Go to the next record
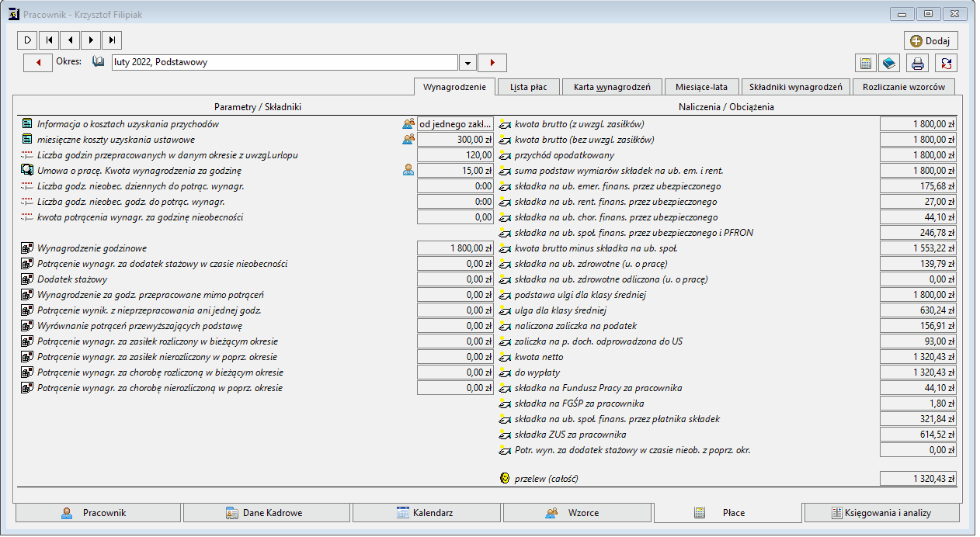The height and width of the screenshot is (537, 980). (91, 40)
